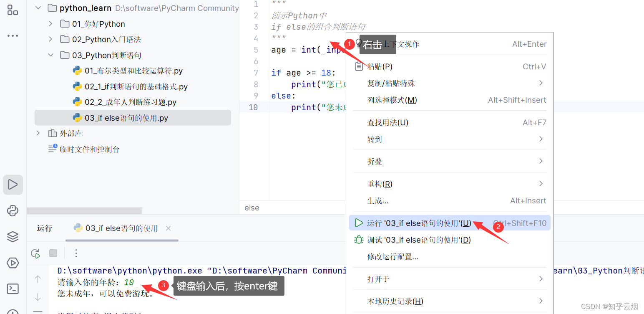Open the More tool windows ellipsis
This screenshot has height=314, width=644.
(x=13, y=36)
